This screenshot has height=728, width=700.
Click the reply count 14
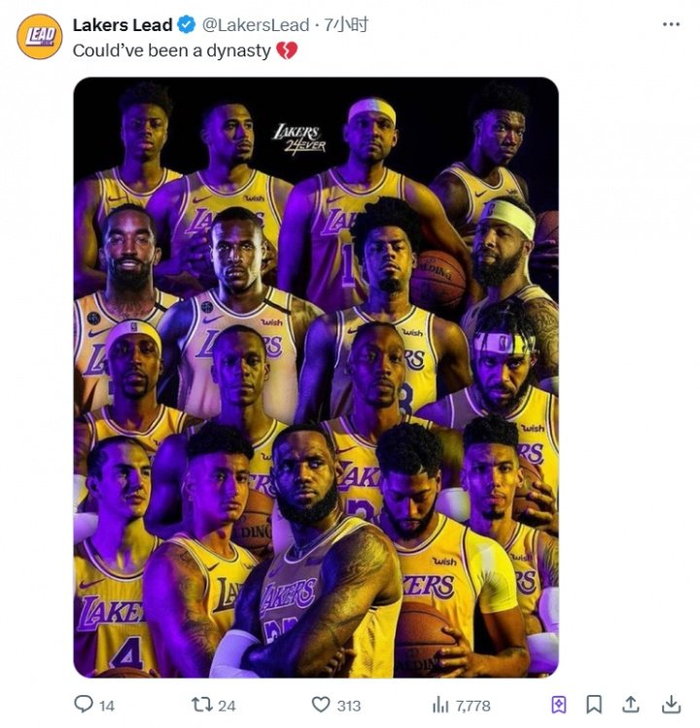(x=106, y=705)
